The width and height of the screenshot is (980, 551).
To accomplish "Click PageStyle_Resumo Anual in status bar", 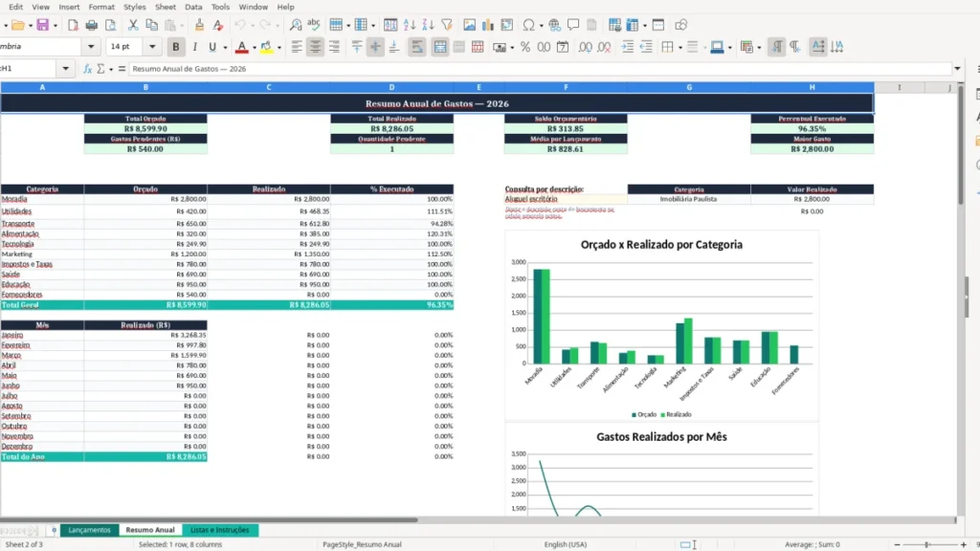I will click(x=362, y=544).
